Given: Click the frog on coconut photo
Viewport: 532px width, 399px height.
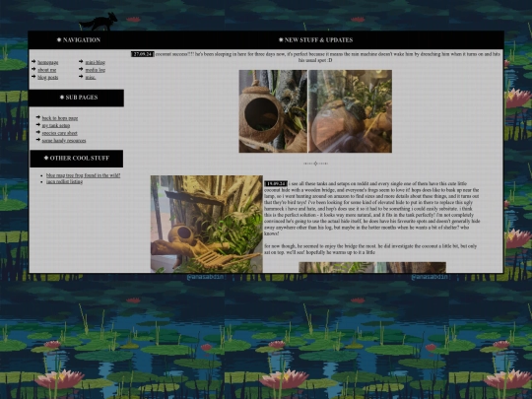Looking at the screenshot, I should point(350,111).
